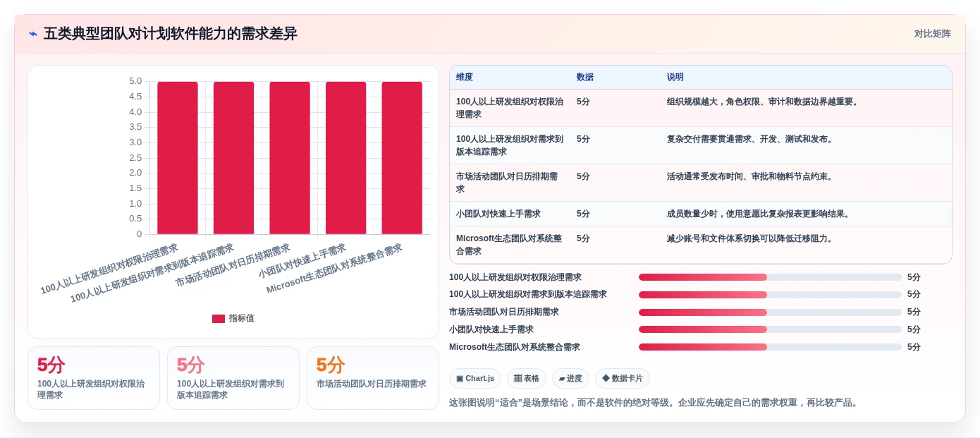The image size is (980, 438).
Task: Click the 维度 column header
Action: coord(465,78)
